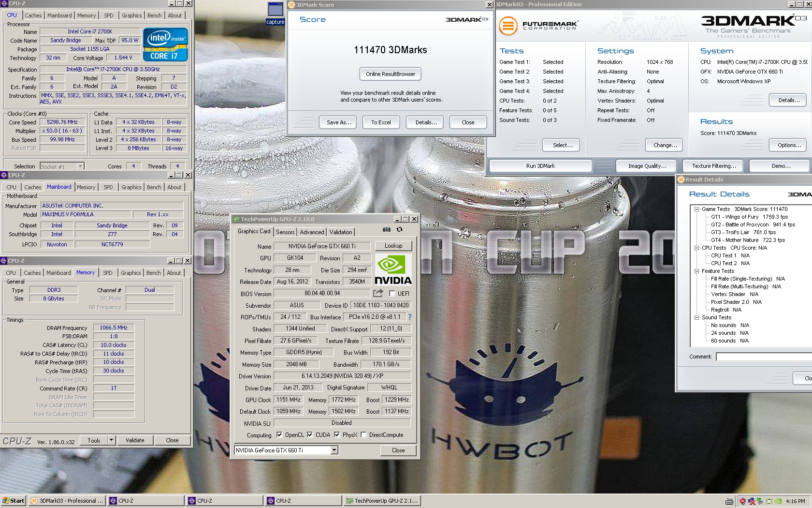Viewport: 812px width, 508px height.
Task: Collapse the CPU Tests tree node
Action: [697, 248]
